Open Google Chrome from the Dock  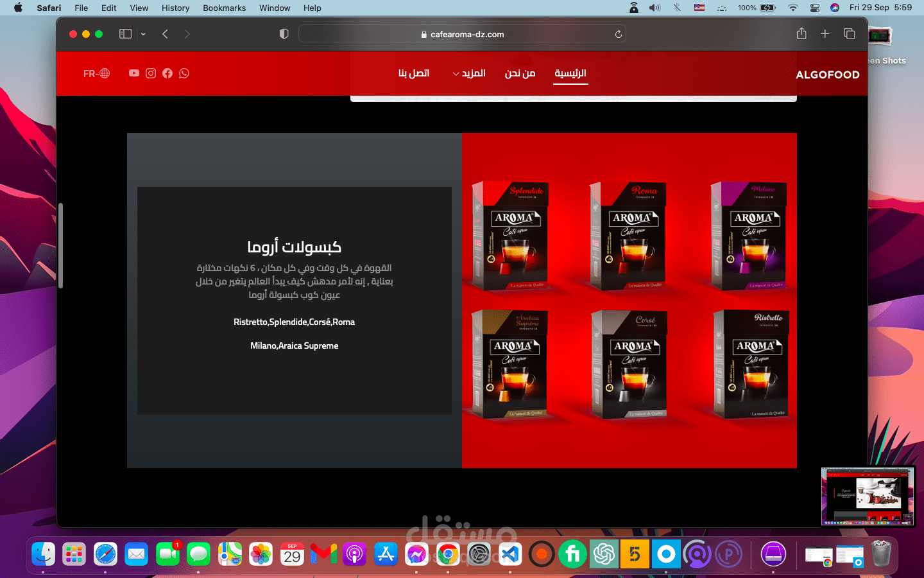pyautogui.click(x=448, y=554)
